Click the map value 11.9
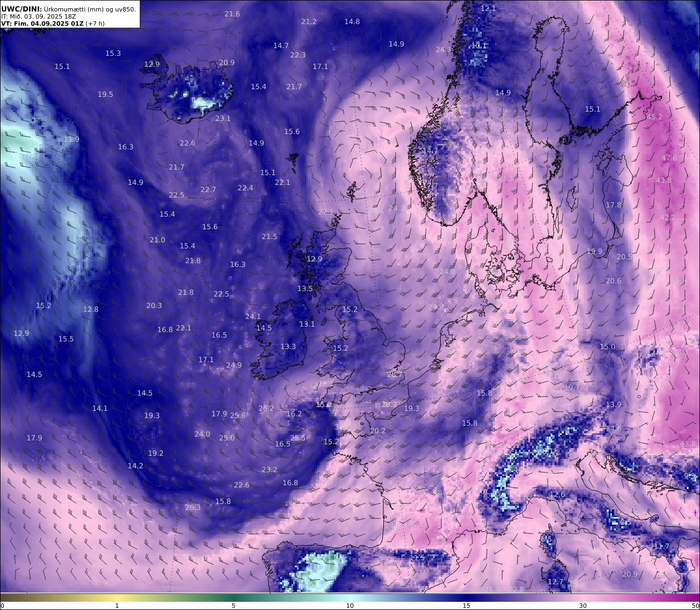 (72, 139)
